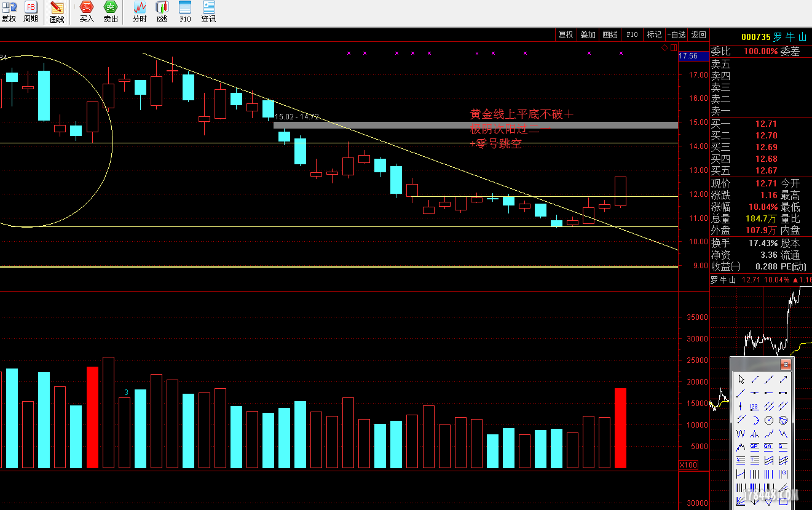Switch to the 分时 intraday chart
This screenshot has height=510, width=812.
(x=140, y=12)
